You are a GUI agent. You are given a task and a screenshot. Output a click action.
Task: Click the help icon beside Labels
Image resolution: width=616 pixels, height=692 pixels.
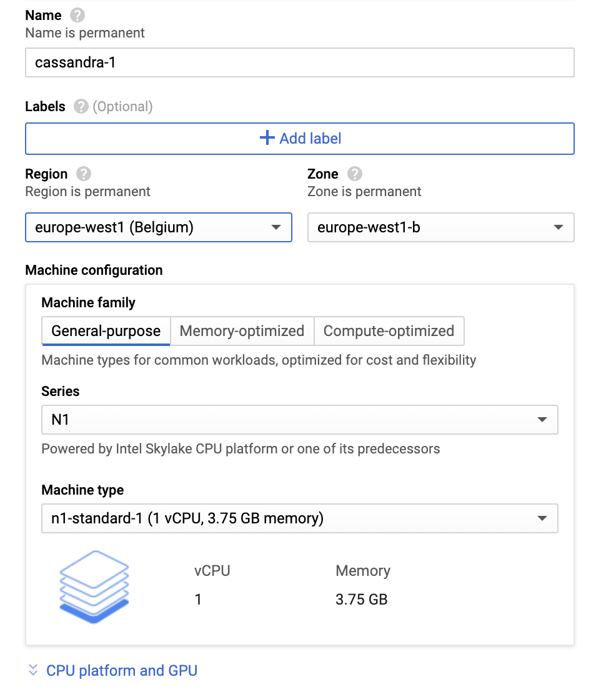[x=81, y=107]
